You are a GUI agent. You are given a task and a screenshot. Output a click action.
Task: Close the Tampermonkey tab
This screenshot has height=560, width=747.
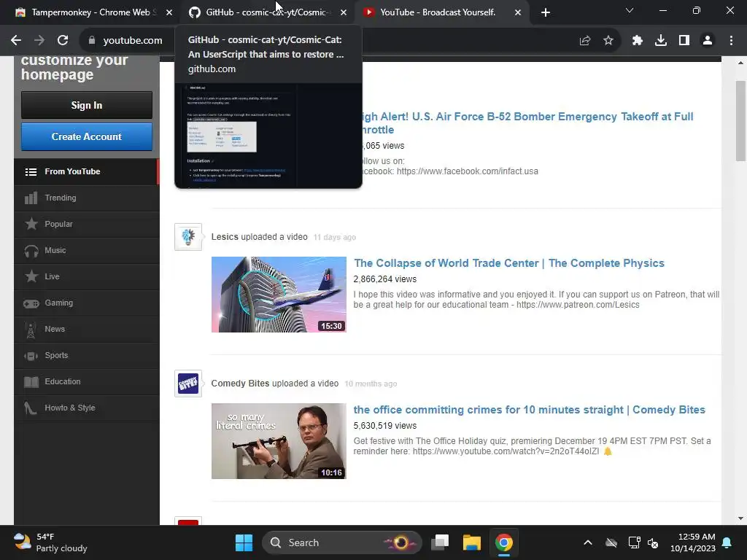tap(169, 12)
